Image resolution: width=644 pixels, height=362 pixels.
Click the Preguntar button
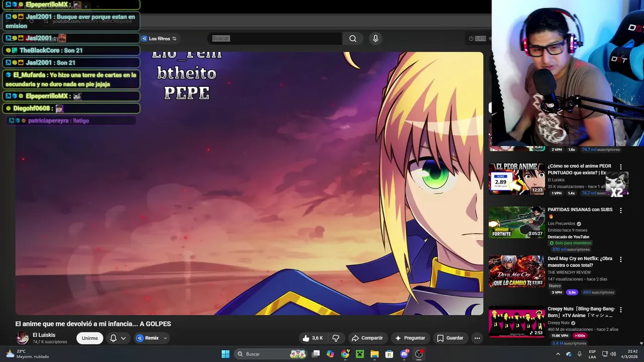coord(410,338)
